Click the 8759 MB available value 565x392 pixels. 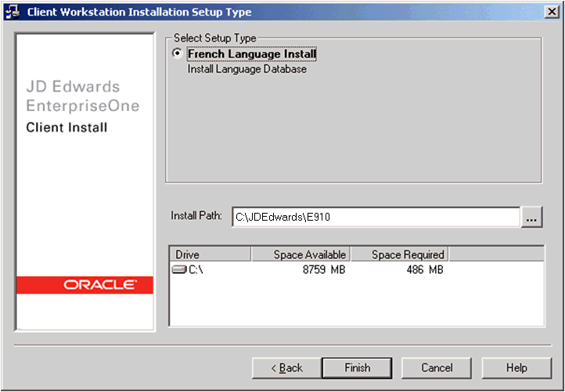[x=324, y=269]
